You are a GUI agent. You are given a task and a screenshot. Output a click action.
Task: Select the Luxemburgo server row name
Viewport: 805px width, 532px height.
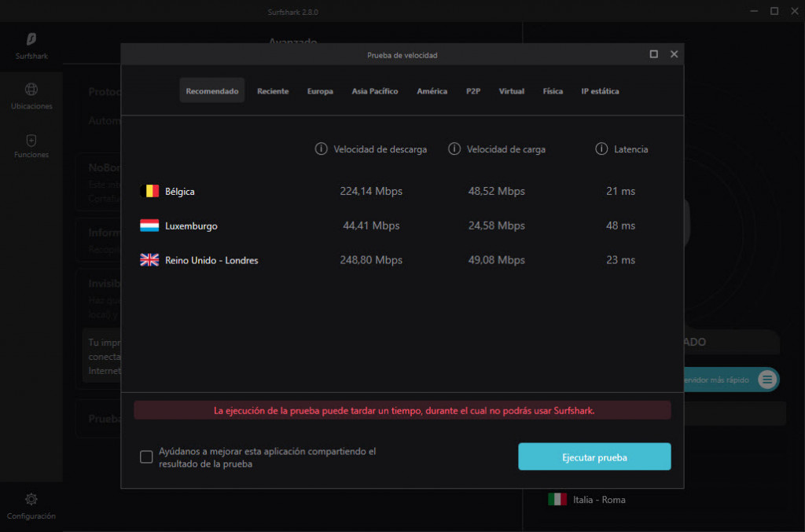coord(191,226)
